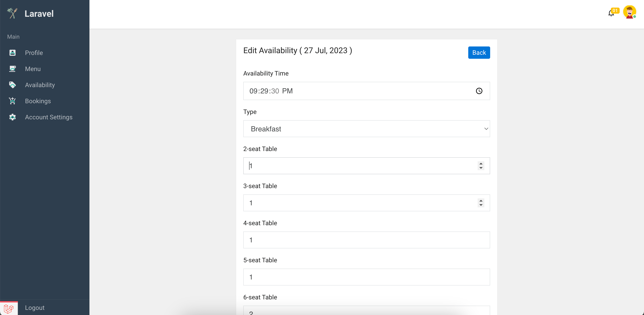Image resolution: width=644 pixels, height=315 pixels.
Task: Expand the Type dropdown to change meal type
Action: click(x=367, y=129)
